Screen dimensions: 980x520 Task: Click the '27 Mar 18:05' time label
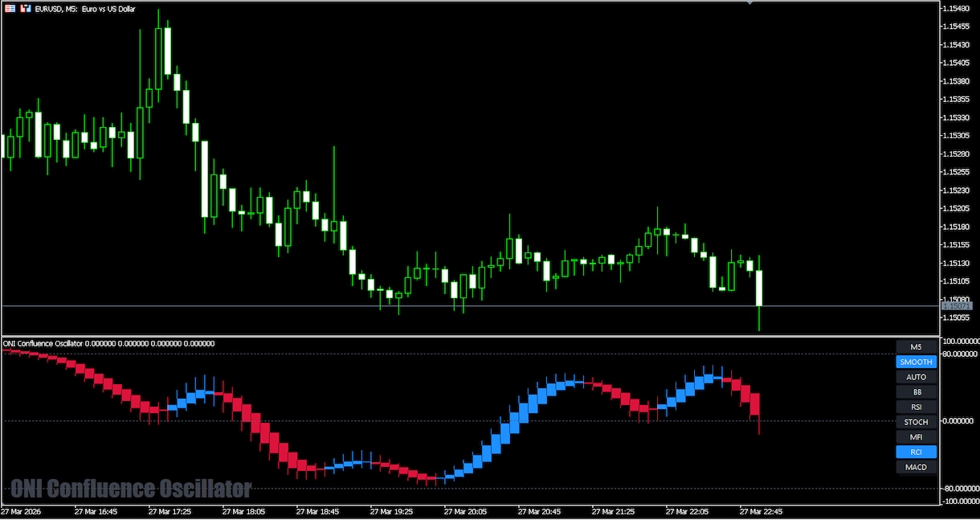tap(243, 511)
